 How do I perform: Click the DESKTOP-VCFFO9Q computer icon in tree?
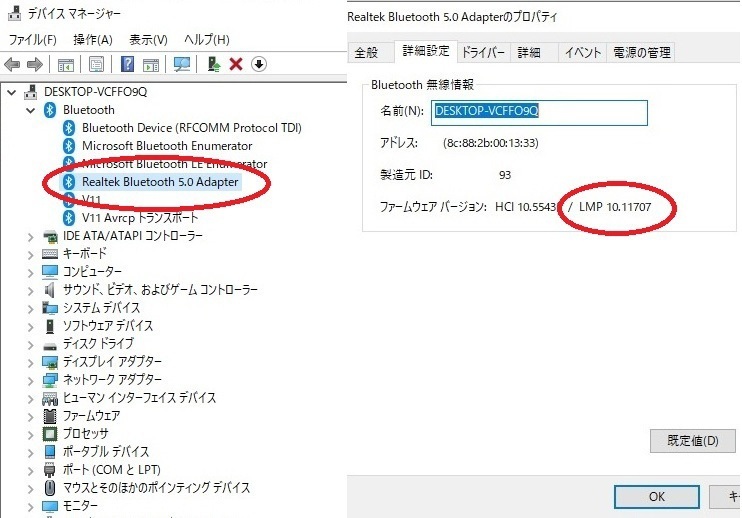point(31,91)
